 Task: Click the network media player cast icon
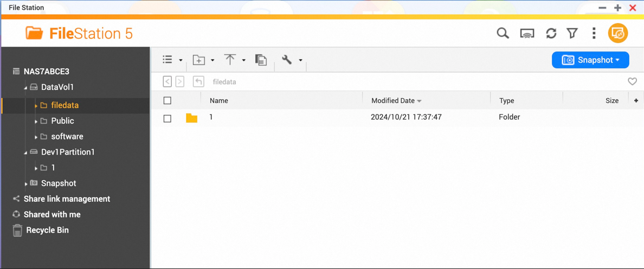click(527, 34)
